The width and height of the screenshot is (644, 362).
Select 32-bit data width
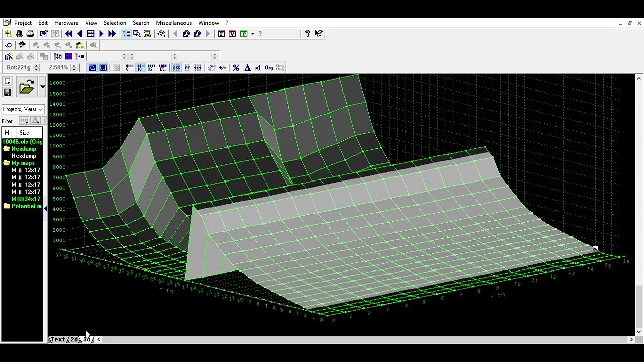coord(151,68)
